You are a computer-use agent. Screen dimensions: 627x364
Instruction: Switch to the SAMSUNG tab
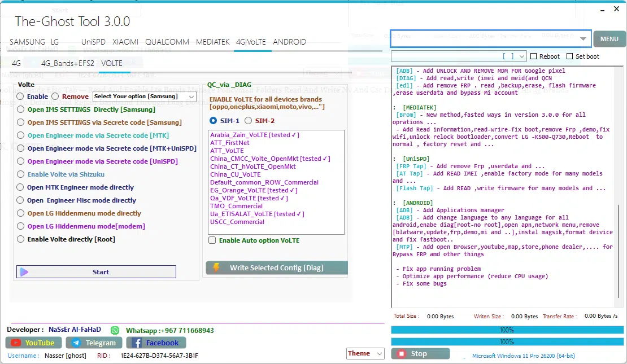coord(27,42)
